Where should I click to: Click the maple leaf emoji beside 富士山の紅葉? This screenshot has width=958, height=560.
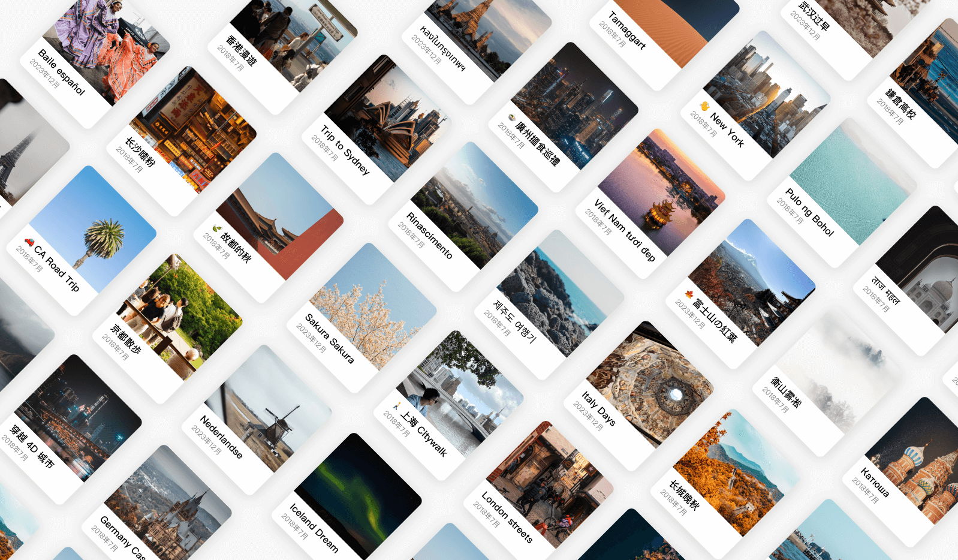[689, 294]
